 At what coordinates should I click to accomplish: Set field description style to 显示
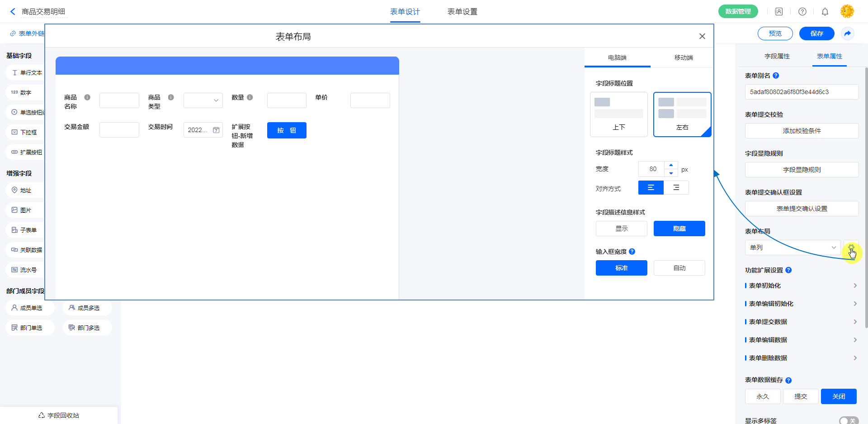621,229
